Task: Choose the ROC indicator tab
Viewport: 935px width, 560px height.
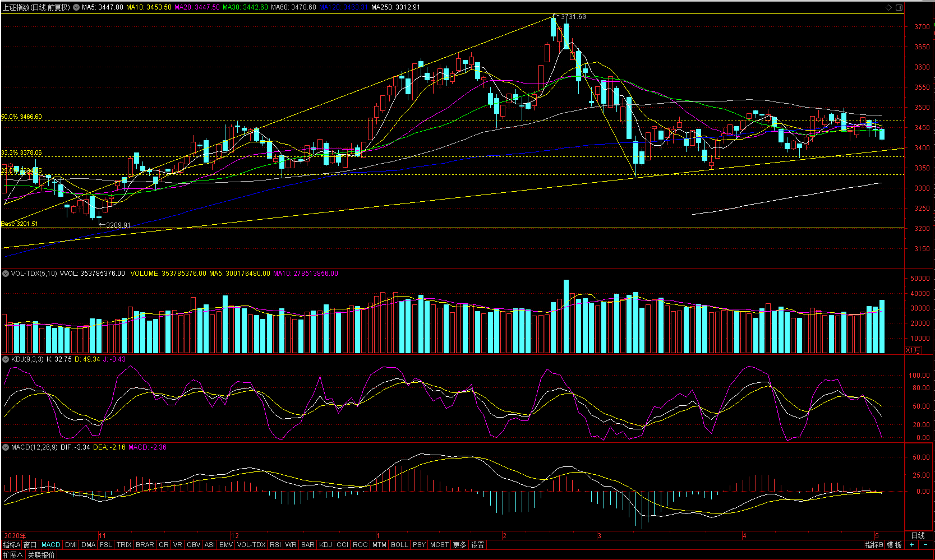Action: 361,545
